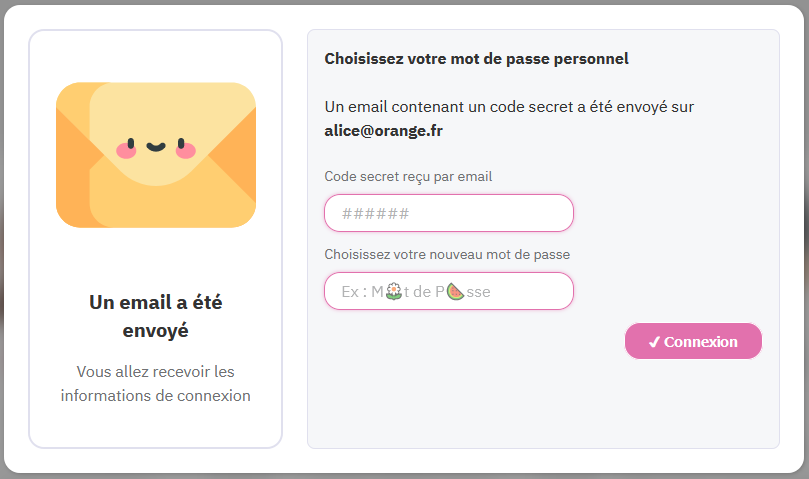This screenshot has width=809, height=479.
Task: Click the "Un email contenant un code secret" sentence
Action: [x=509, y=106]
